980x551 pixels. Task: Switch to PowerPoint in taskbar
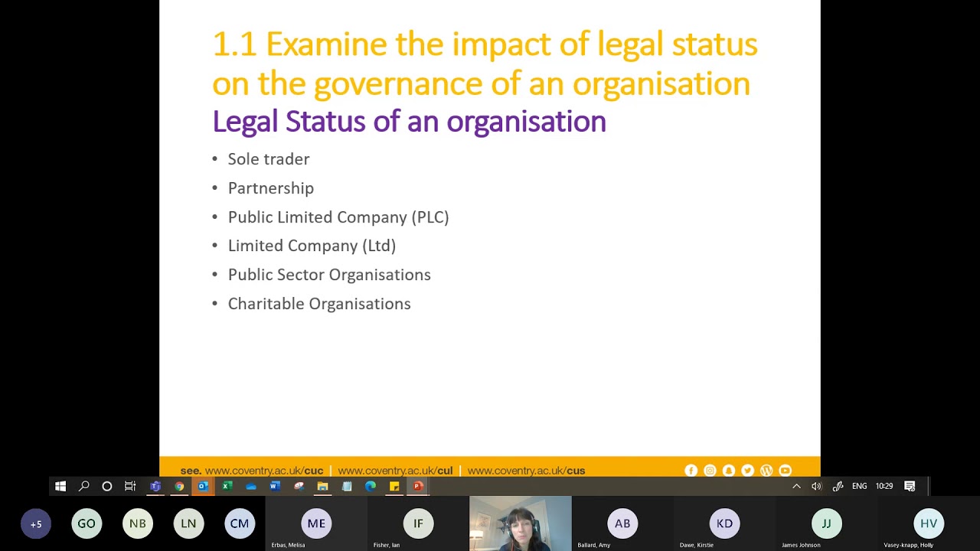click(x=418, y=486)
